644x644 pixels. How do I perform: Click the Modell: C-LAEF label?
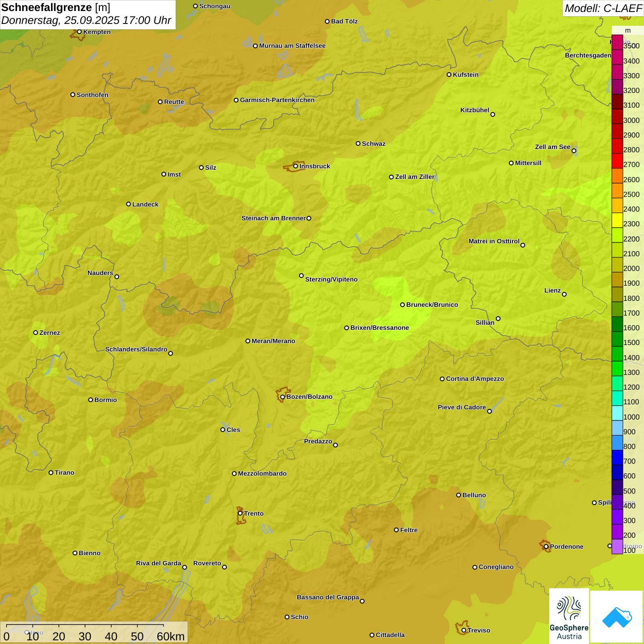click(x=603, y=8)
